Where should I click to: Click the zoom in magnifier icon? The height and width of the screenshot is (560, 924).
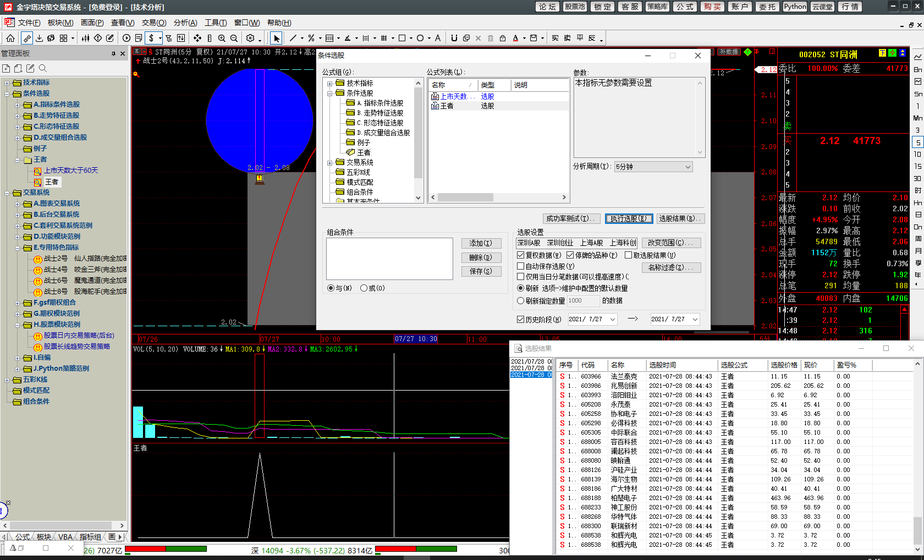[222, 38]
